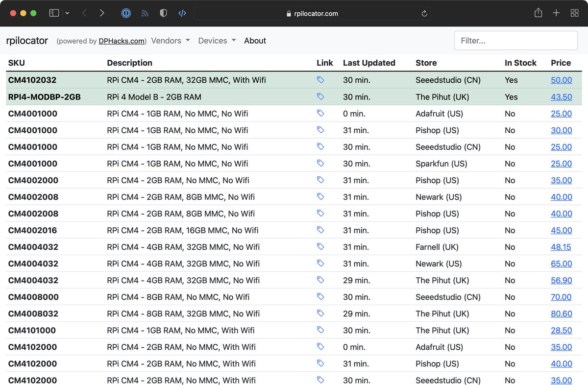Viewport: 588px width, 385px height.
Task: Sort by the Description column header
Action: point(129,63)
